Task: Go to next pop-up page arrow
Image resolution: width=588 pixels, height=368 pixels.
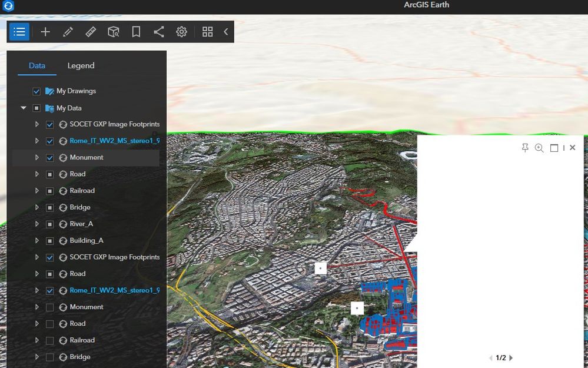Action: coord(511,358)
